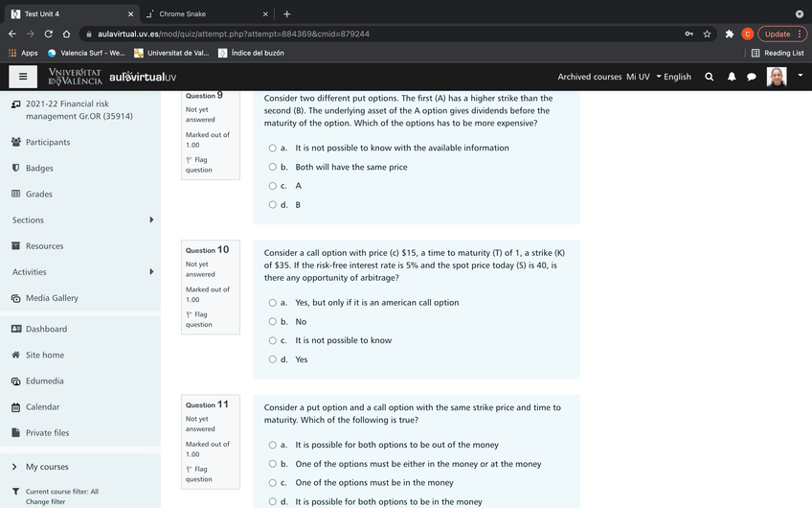
Task: Open Archived courses menu item
Action: click(x=589, y=77)
